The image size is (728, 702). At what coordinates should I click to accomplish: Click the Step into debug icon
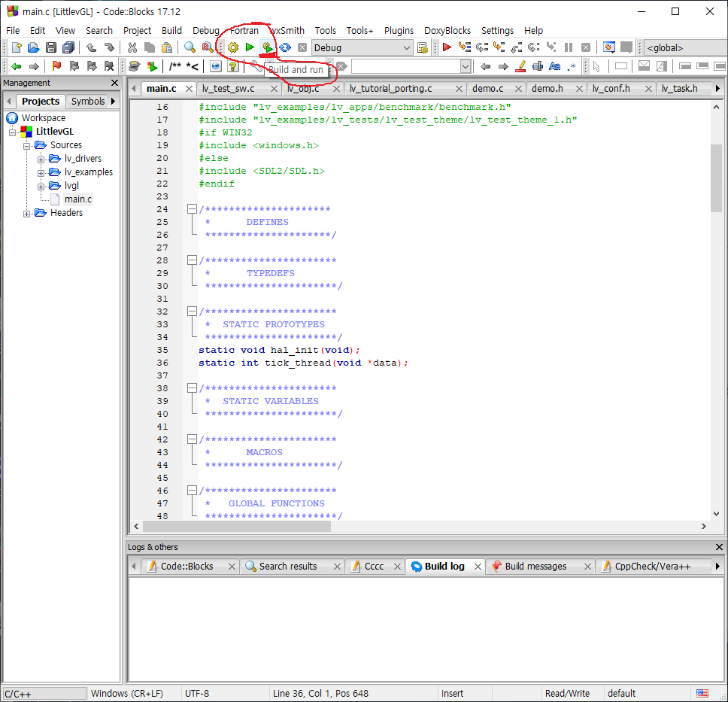pyautogui.click(x=499, y=47)
